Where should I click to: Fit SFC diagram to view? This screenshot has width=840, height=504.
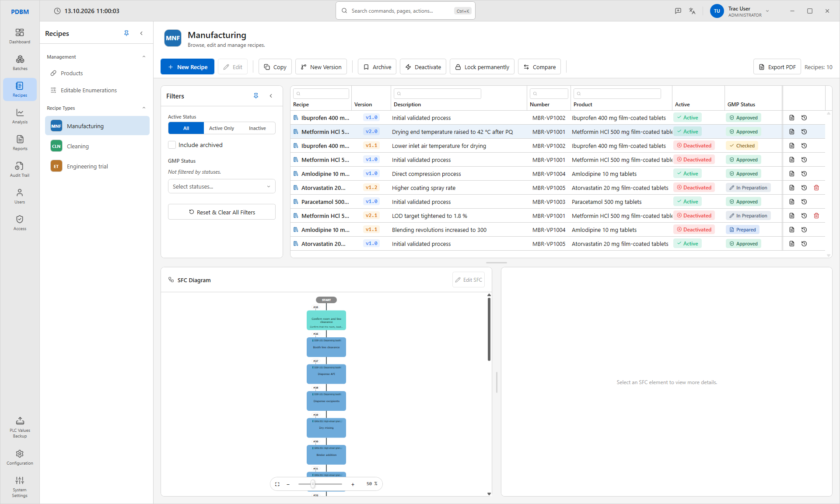coord(277,484)
